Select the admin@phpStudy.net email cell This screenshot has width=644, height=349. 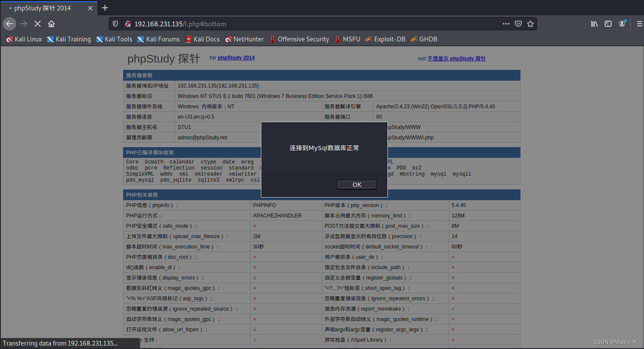click(x=202, y=138)
